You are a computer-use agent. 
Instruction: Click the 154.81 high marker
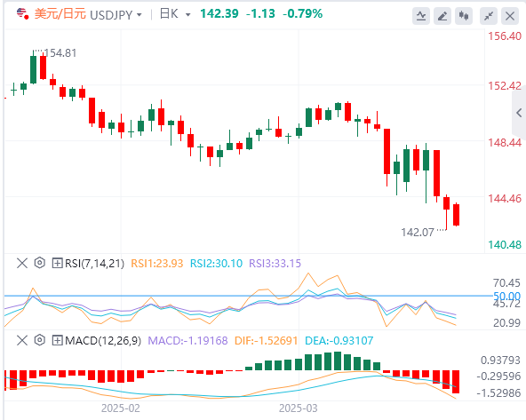pos(60,53)
